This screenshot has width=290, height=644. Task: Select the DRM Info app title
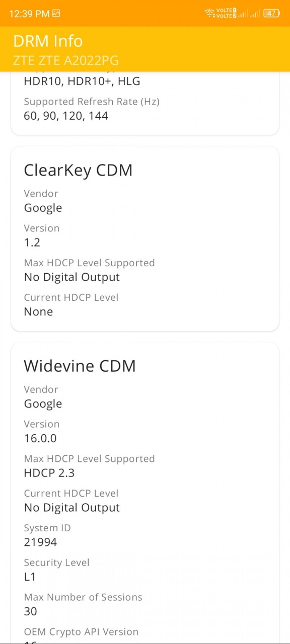48,41
